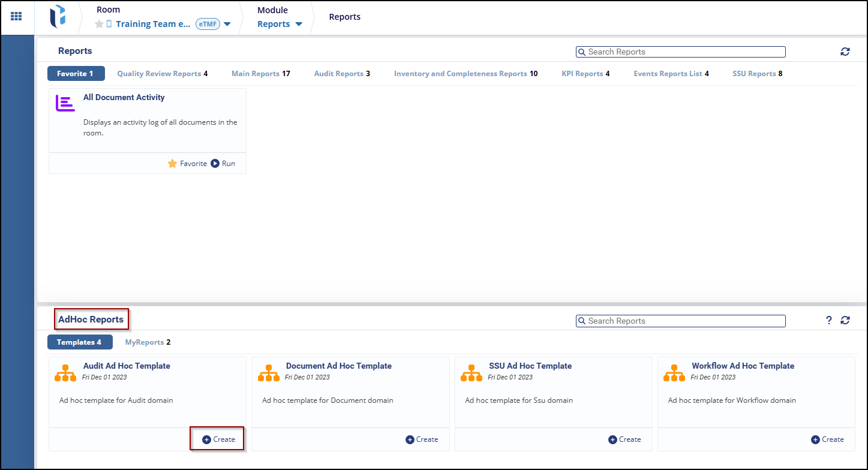The height and width of the screenshot is (470, 868).
Task: Expand the Room dropdown arrow
Action: coord(227,25)
